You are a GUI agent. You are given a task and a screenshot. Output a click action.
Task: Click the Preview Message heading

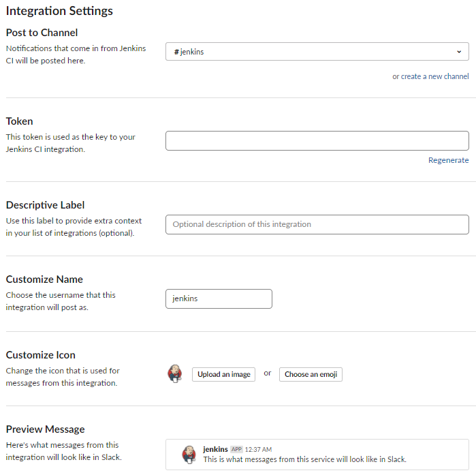(x=45, y=429)
